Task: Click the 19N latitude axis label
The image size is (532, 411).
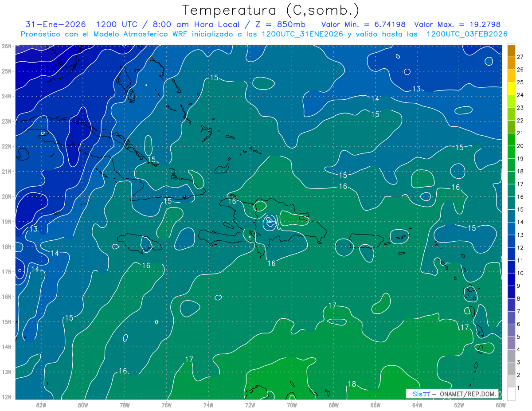Action: pos(6,221)
